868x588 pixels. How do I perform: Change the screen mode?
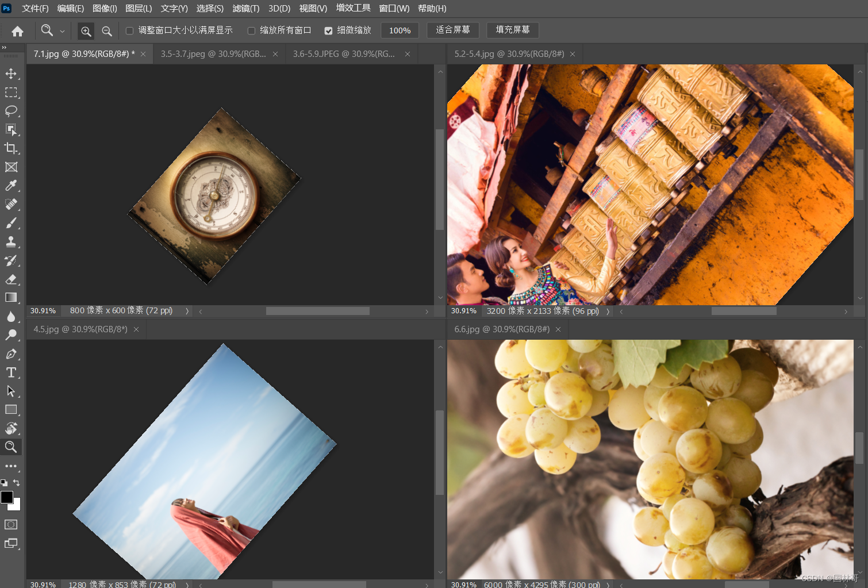[11, 543]
